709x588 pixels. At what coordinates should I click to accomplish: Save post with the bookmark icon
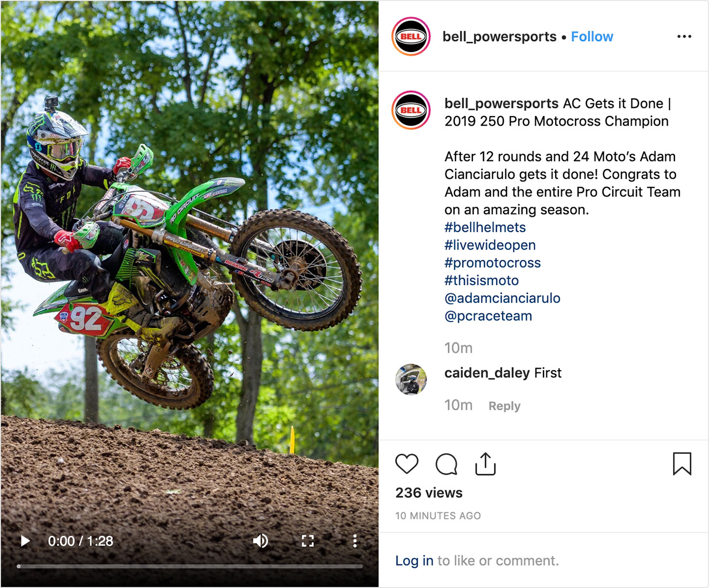(x=682, y=464)
